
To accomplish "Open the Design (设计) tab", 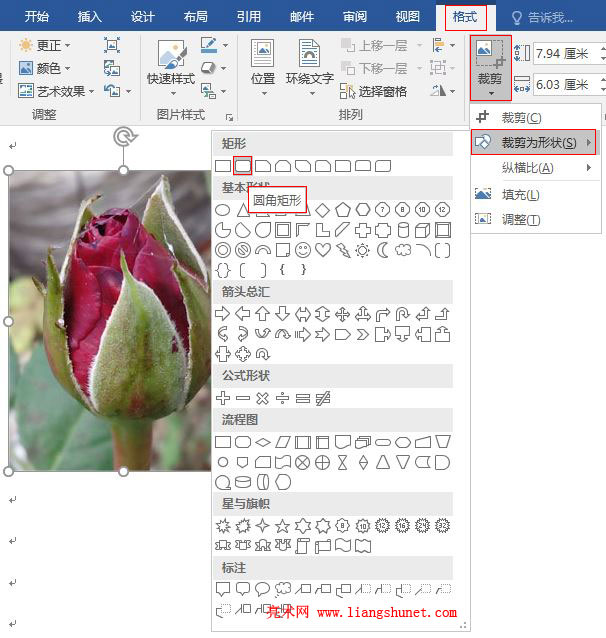I will (142, 17).
